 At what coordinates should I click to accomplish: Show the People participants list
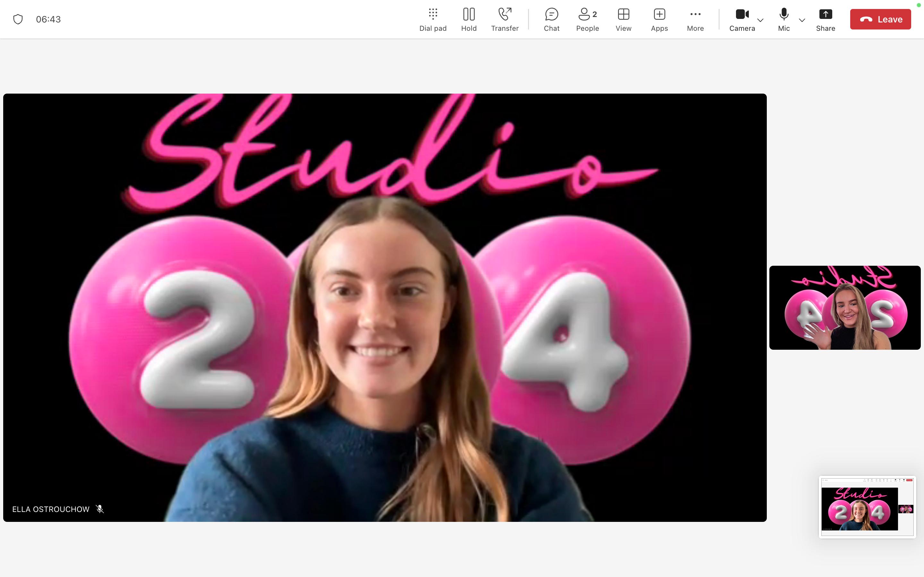coord(587,20)
